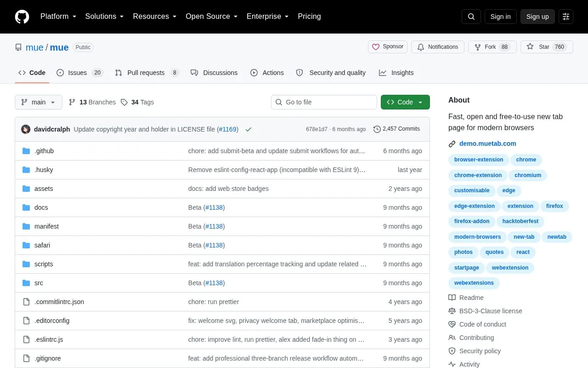
Task: Open the mue owner link in breadcrumb
Action: pyautogui.click(x=34, y=47)
